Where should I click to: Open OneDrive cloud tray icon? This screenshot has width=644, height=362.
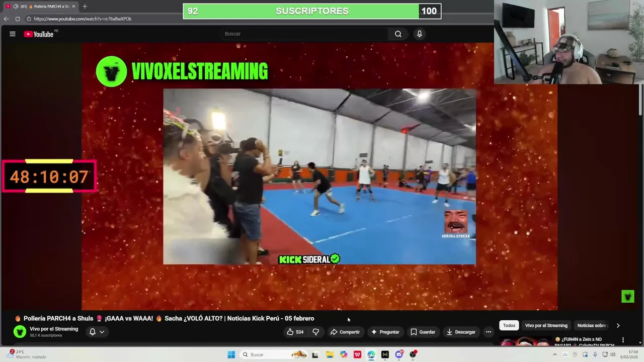click(565, 354)
